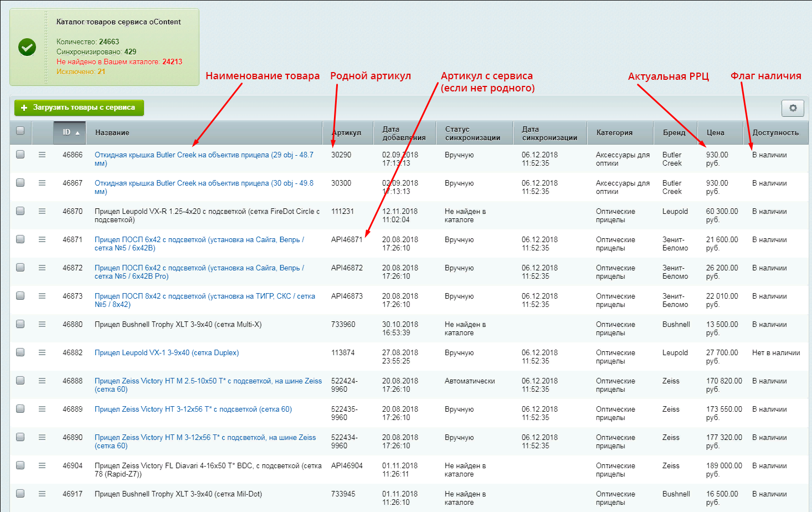Check the box for row 46890
This screenshot has width=812, height=512.
[20, 437]
